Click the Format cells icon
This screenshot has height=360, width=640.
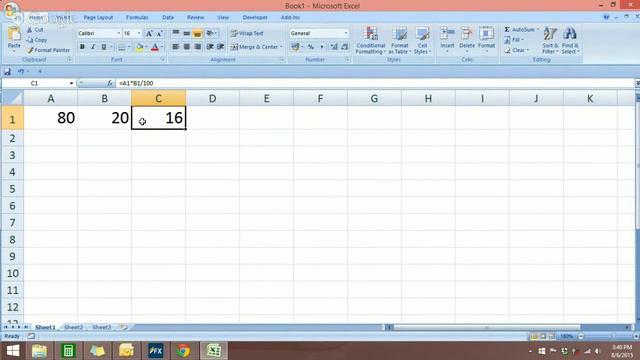tap(486, 34)
